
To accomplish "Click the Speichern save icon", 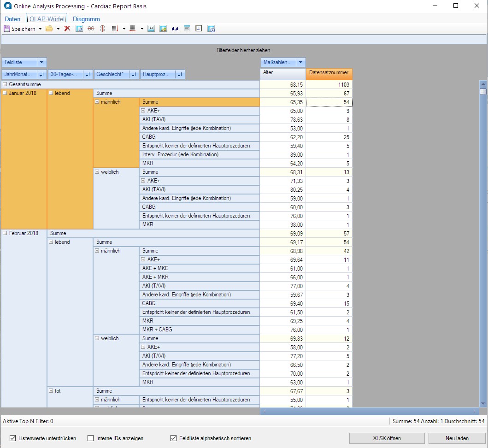I will tap(7, 29).
